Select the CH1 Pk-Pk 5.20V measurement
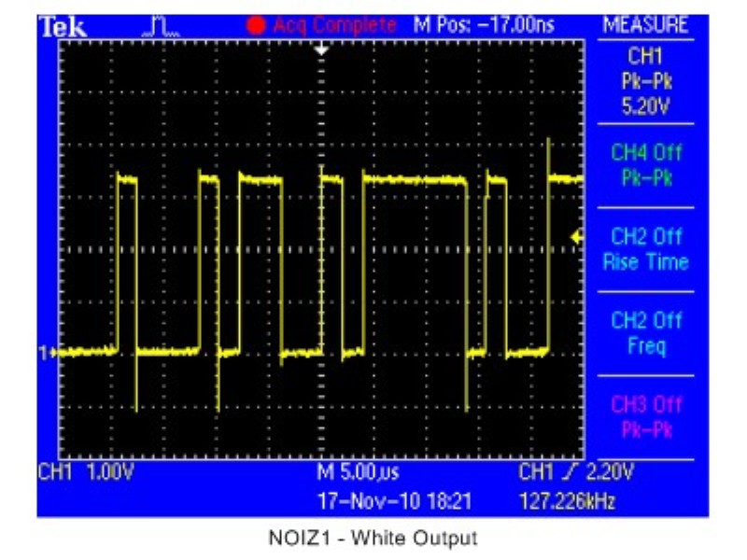The width and height of the screenshot is (747, 560). click(646, 82)
